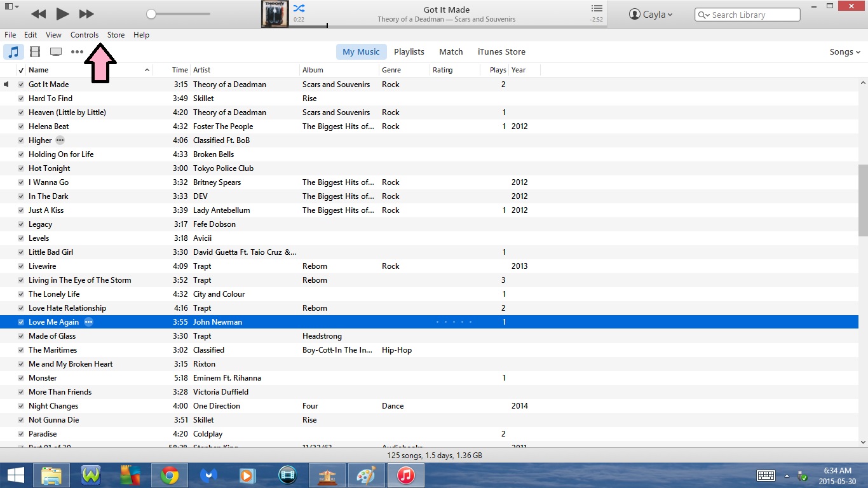Adjust the volume slider knob
Image resolution: width=868 pixels, height=488 pixels.
[x=151, y=14]
